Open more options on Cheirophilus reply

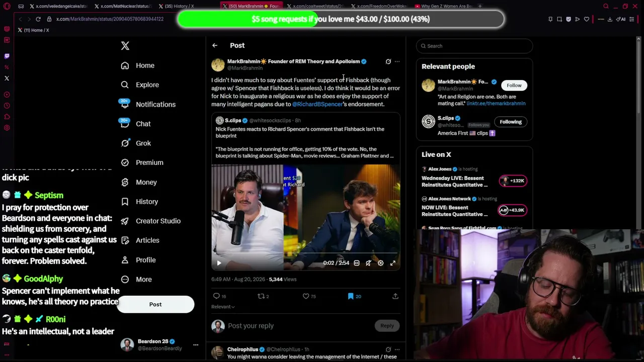pos(397,349)
